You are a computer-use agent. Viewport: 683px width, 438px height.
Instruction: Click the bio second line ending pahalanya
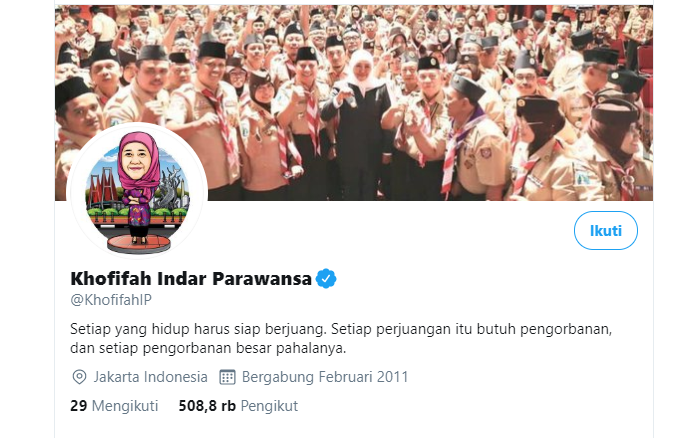[208, 348]
